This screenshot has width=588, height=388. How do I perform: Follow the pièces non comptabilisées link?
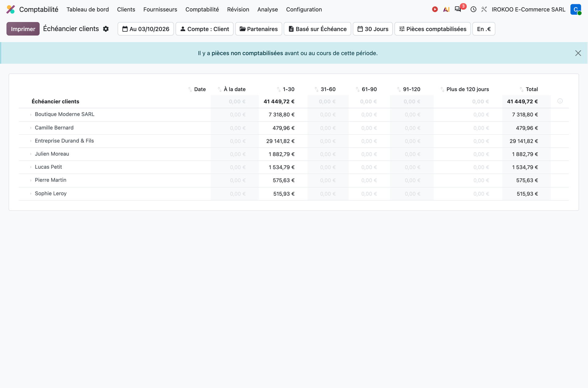point(247,53)
